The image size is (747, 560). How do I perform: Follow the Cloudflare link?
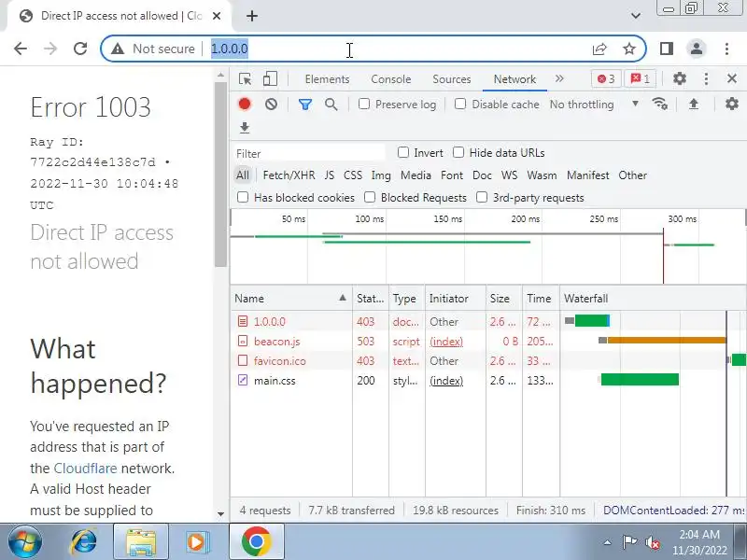pos(85,469)
